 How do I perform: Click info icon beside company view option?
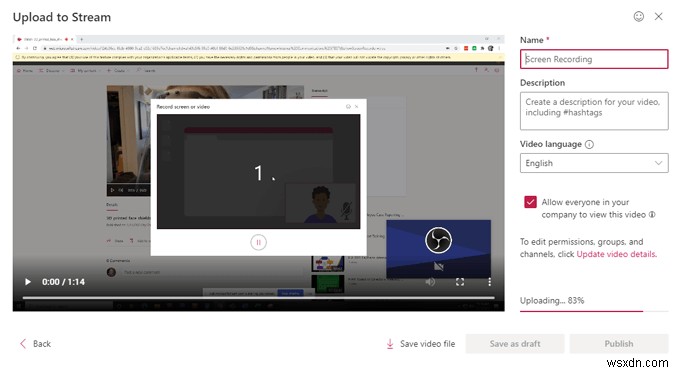pyautogui.click(x=652, y=215)
